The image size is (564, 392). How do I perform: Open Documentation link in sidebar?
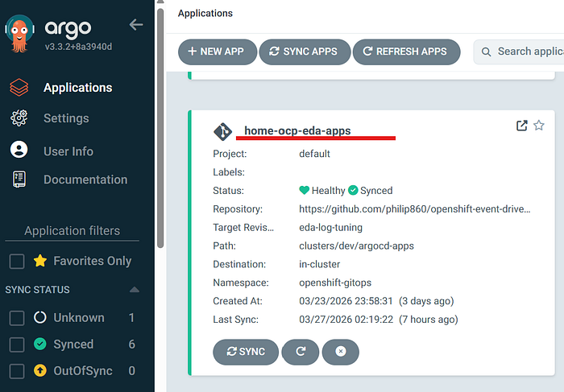[x=85, y=179]
